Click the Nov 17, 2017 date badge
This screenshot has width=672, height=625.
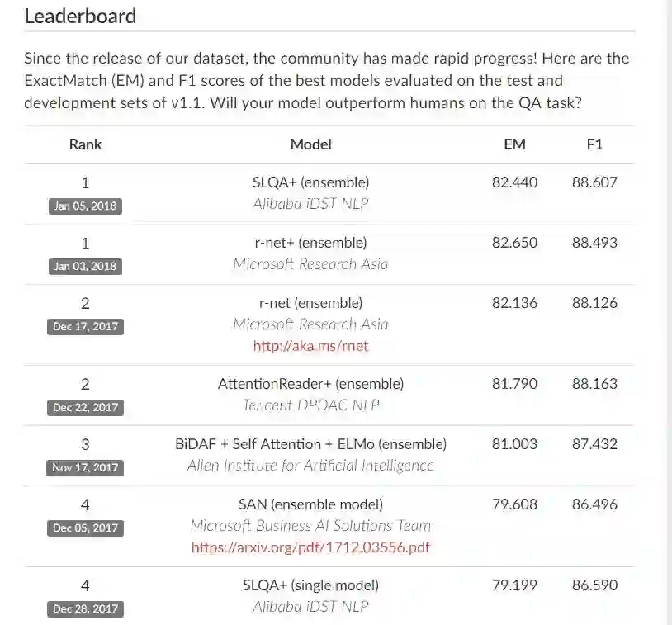point(86,467)
